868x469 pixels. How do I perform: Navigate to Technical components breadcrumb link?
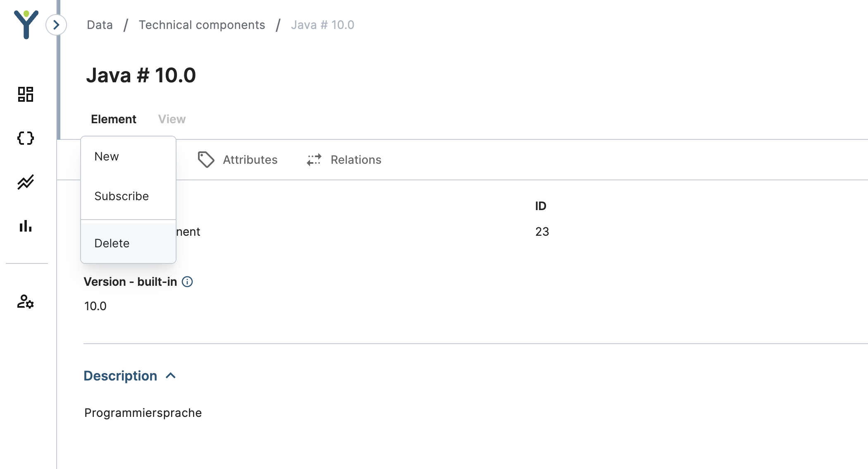(x=202, y=25)
